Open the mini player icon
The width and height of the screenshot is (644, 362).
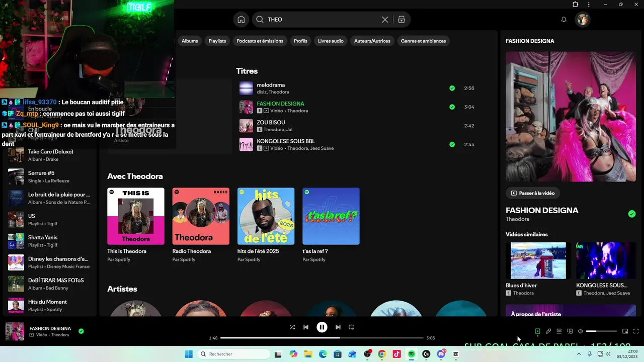[625, 331]
